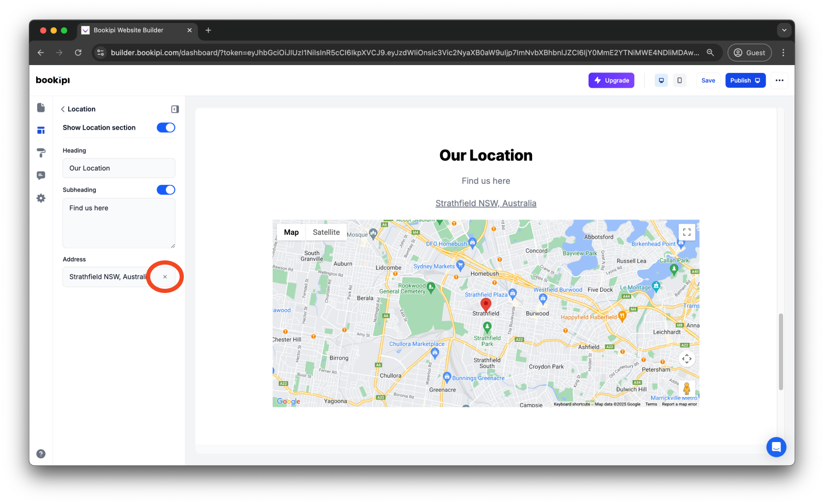824x504 pixels.
Task: Clear the address field with X
Action: tap(165, 277)
